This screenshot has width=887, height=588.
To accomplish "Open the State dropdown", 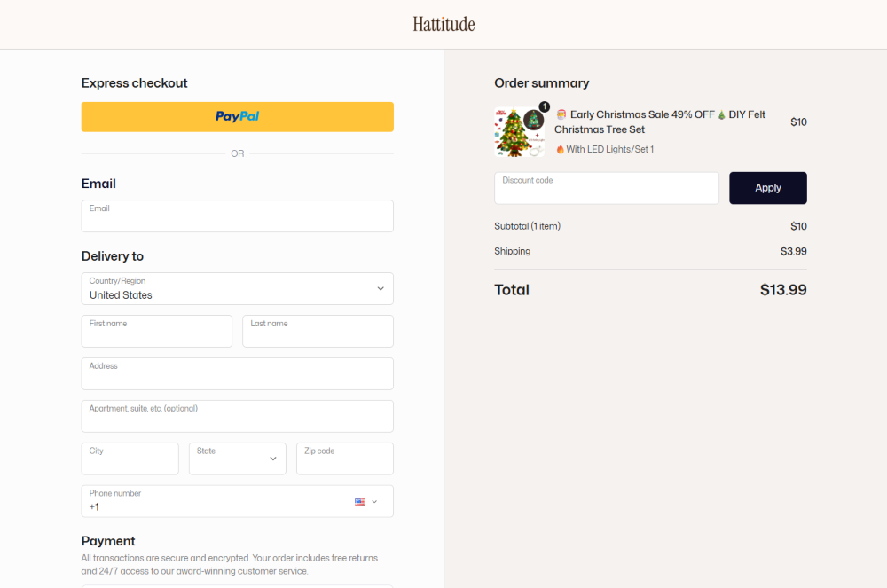I will click(237, 459).
